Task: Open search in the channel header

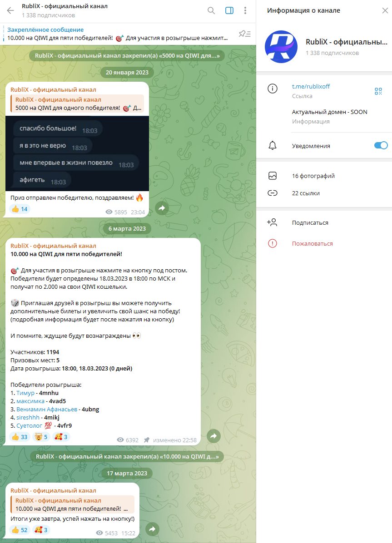Action: click(x=211, y=10)
